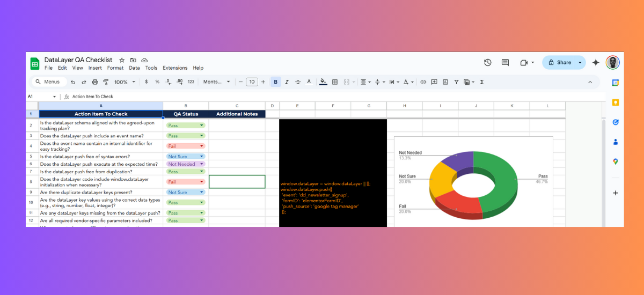Insert a chart
This screenshot has height=295, width=644.
point(445,82)
